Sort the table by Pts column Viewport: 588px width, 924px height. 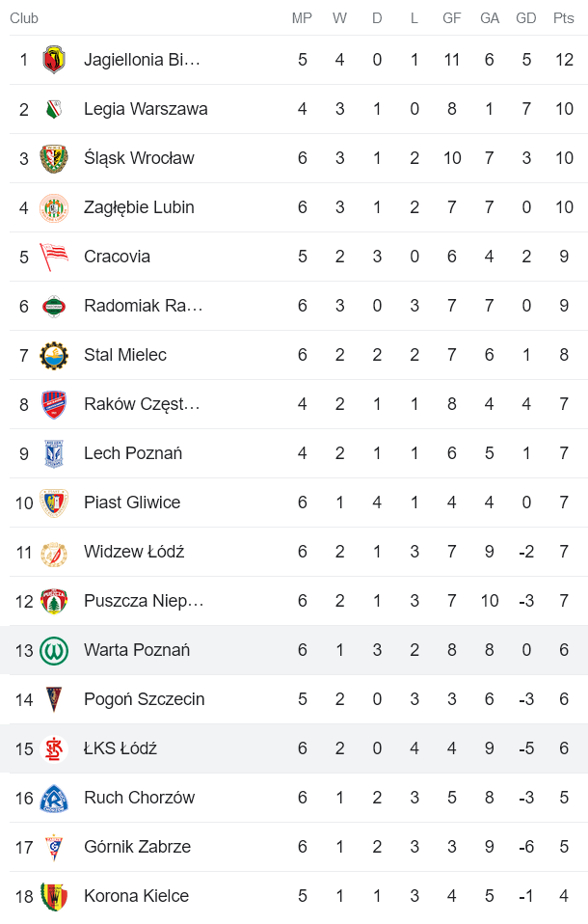(559, 17)
